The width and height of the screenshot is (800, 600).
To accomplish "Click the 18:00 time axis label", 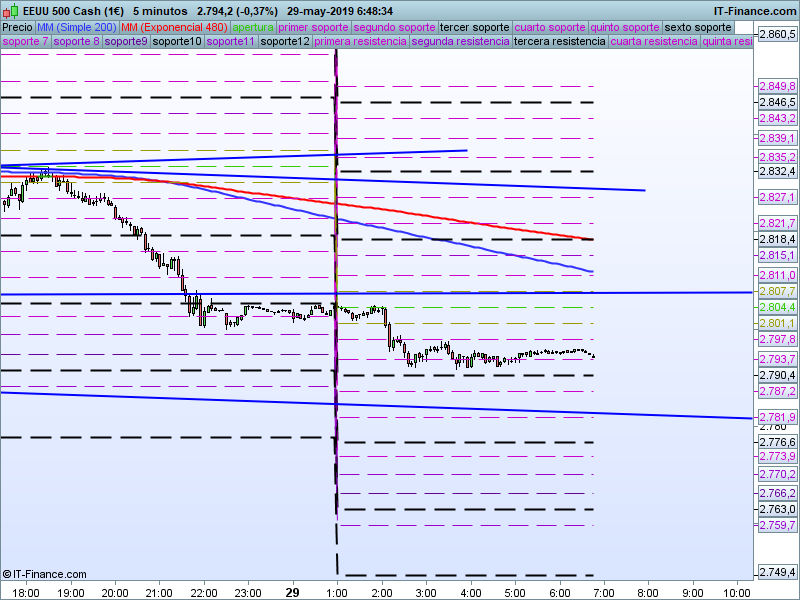I will (26, 593).
